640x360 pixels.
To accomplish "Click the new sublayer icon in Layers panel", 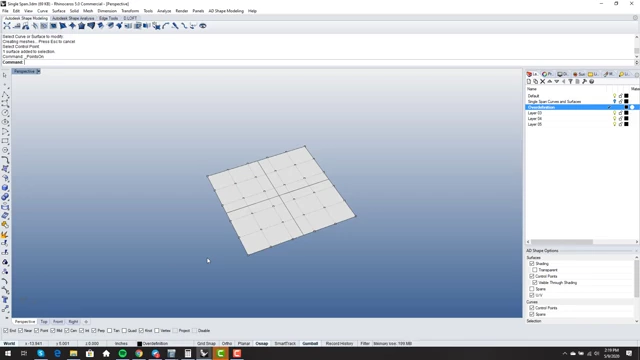I will coord(536,82).
